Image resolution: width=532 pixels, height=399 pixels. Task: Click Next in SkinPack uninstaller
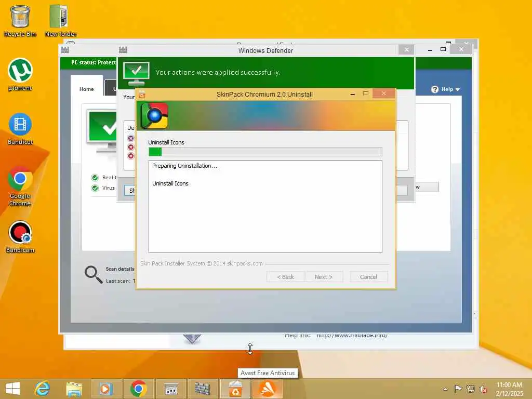pyautogui.click(x=324, y=277)
